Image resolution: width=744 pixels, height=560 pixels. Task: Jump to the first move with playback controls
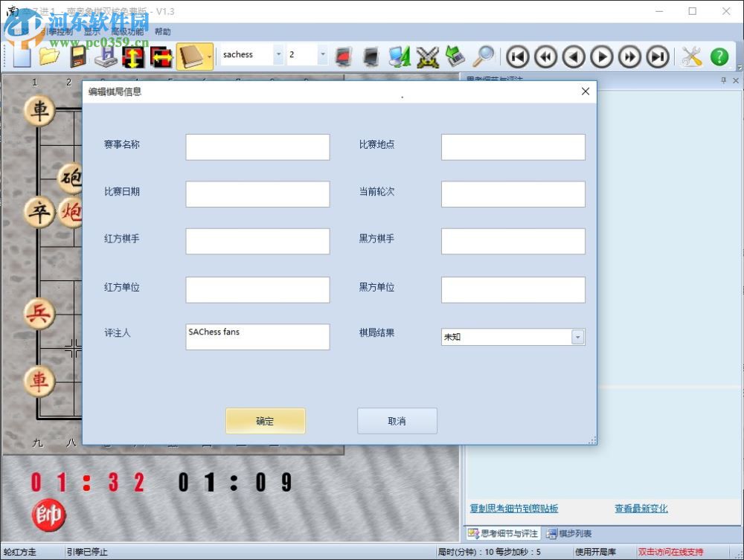(x=518, y=57)
